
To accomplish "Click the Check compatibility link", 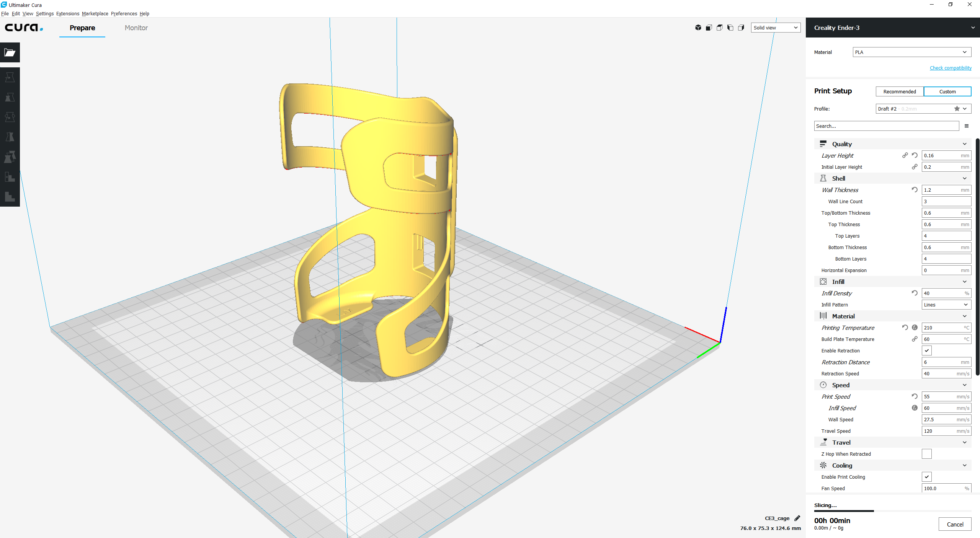I will click(x=951, y=68).
